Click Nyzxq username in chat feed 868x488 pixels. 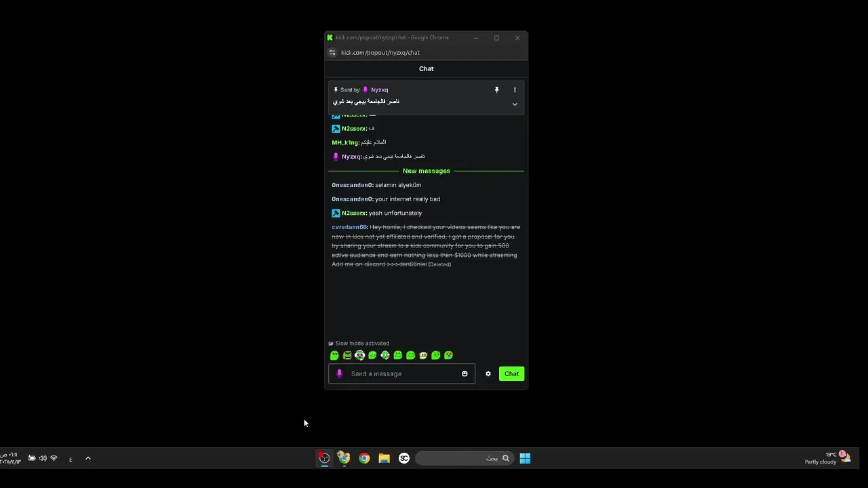351,157
